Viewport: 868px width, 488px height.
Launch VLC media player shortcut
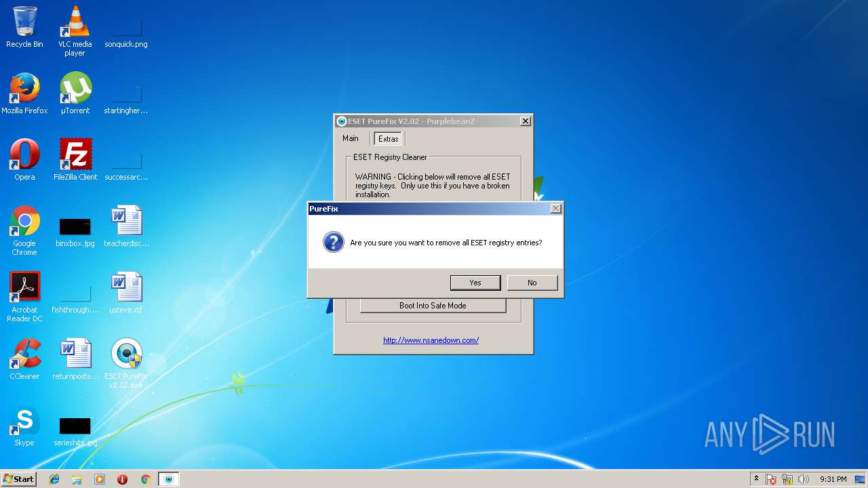click(75, 30)
